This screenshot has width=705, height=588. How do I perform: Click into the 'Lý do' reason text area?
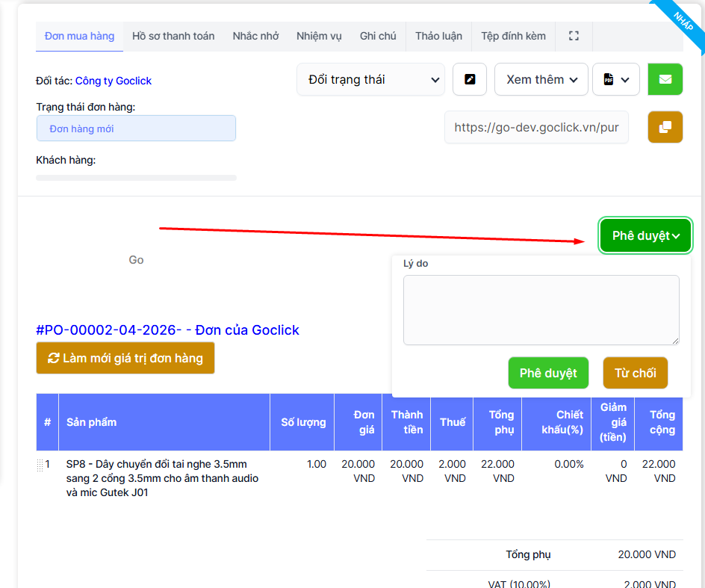[541, 309]
